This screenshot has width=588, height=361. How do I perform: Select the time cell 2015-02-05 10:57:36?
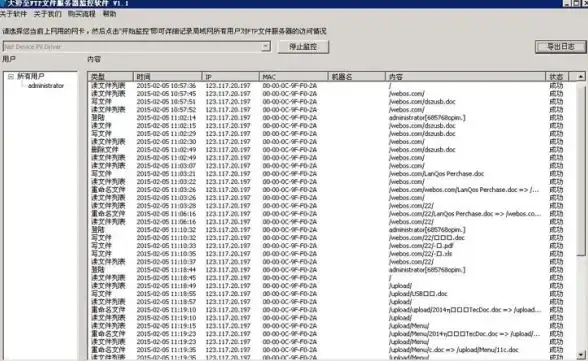coord(166,85)
